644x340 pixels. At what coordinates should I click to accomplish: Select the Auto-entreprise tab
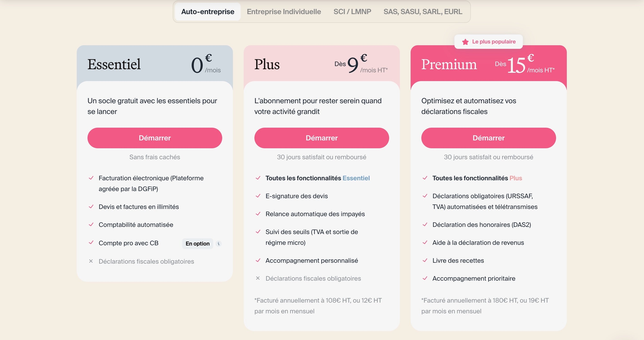coord(207,11)
